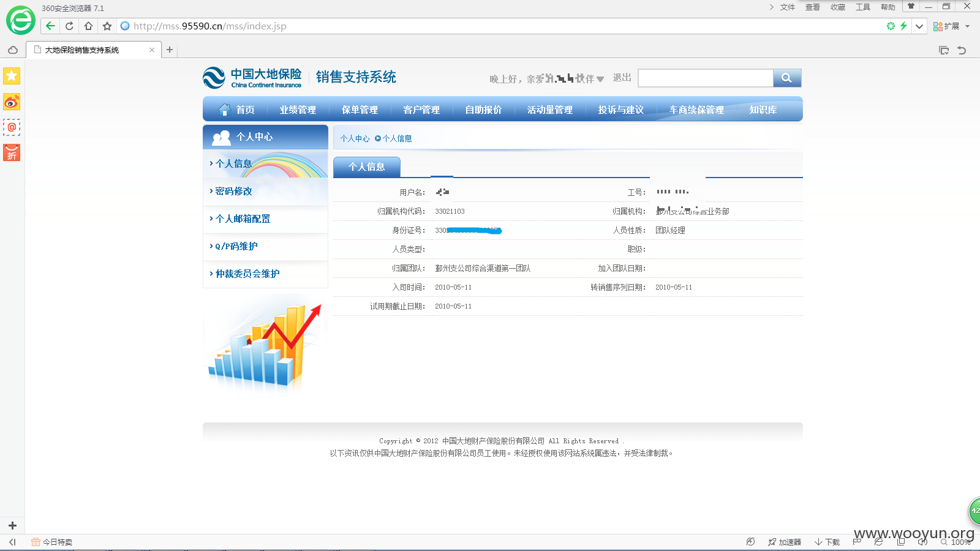Screen dimensions: 980x551
Task: Open 知识库 in the navigation bar
Action: tap(763, 110)
